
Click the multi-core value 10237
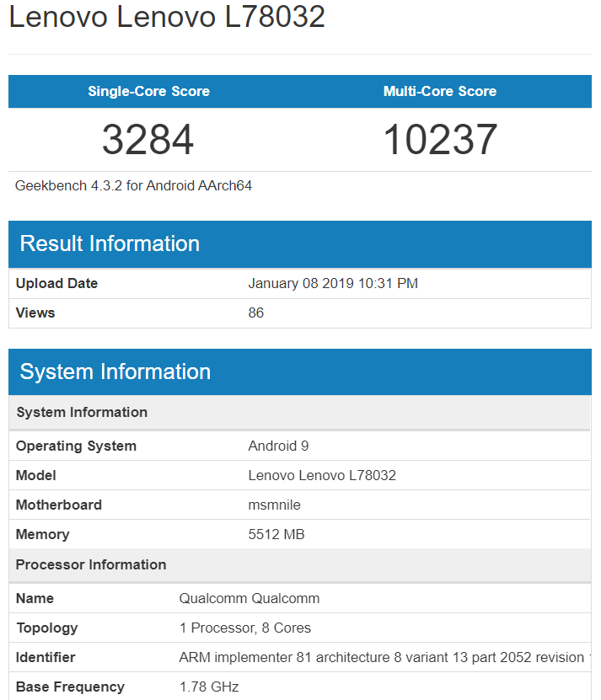click(x=440, y=139)
